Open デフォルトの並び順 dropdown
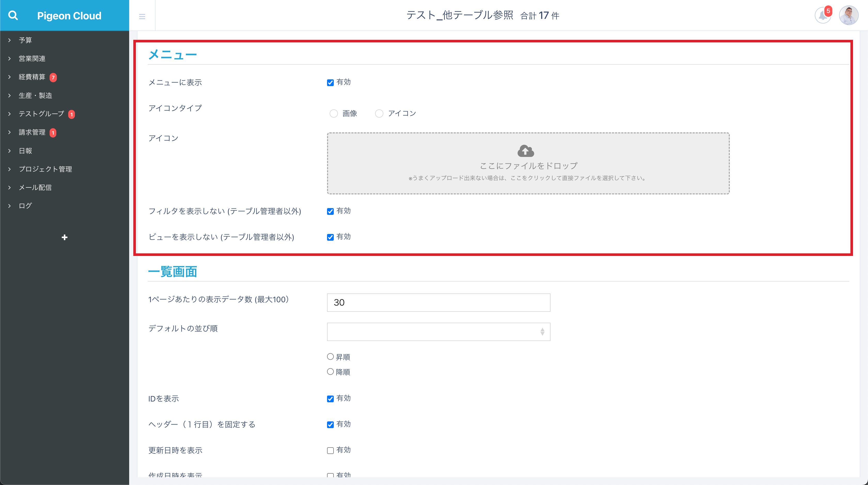Image resolution: width=868 pixels, height=485 pixels. (438, 331)
